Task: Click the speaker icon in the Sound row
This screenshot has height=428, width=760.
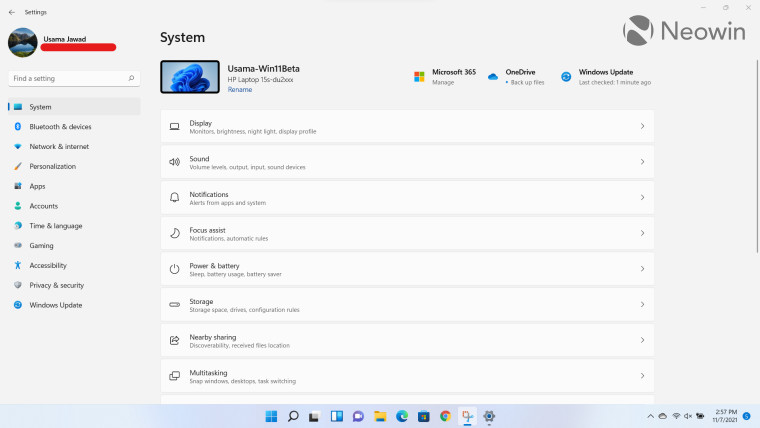Action: tap(174, 162)
